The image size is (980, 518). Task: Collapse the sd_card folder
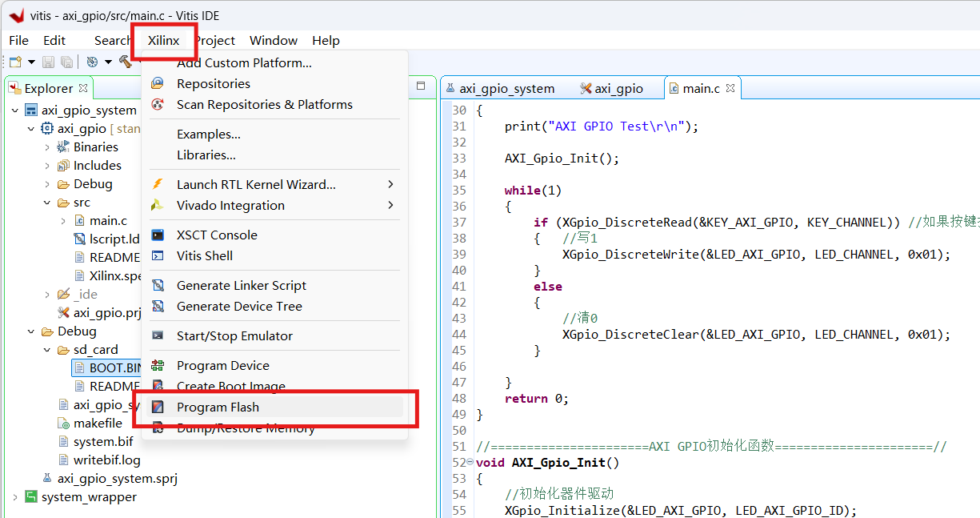47,350
